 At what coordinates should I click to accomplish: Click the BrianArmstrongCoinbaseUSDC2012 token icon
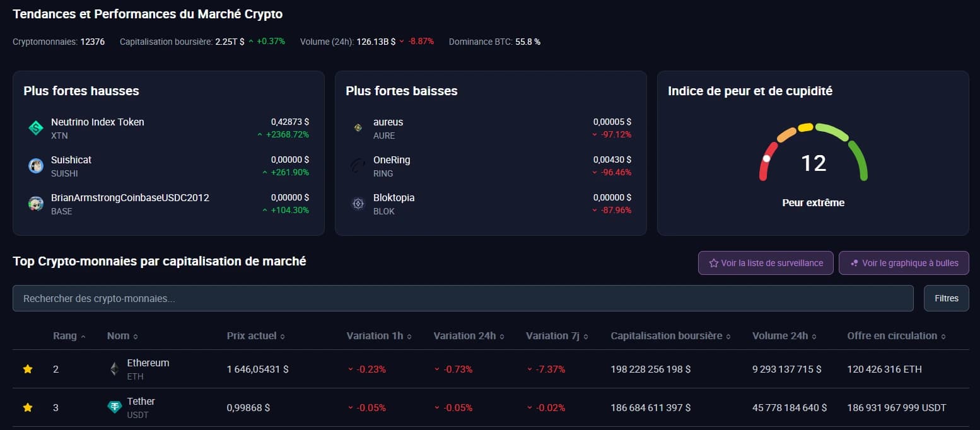[x=36, y=204]
